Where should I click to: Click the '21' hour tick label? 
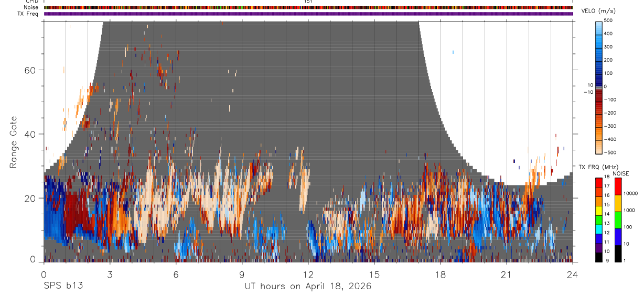click(507, 274)
